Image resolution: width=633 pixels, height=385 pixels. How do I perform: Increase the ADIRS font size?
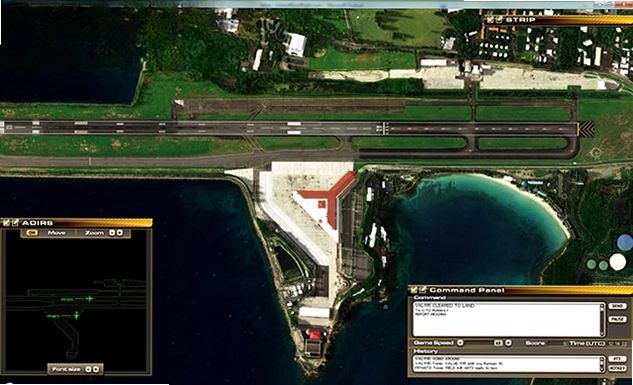click(96, 369)
